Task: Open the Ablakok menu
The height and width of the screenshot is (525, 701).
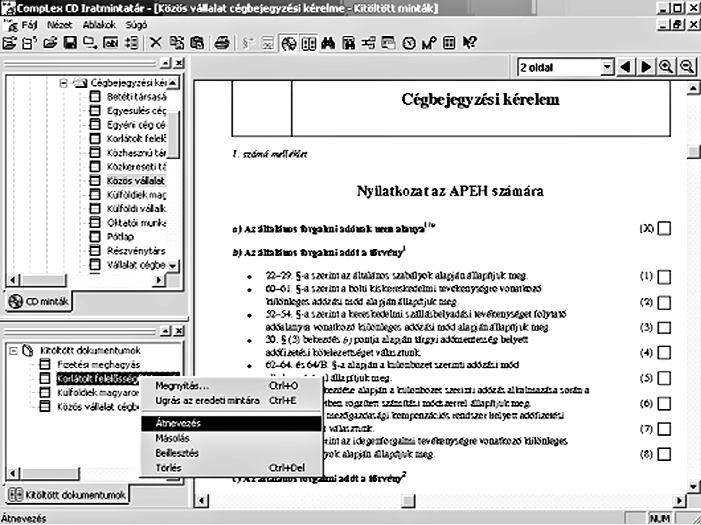Action: (x=99, y=25)
